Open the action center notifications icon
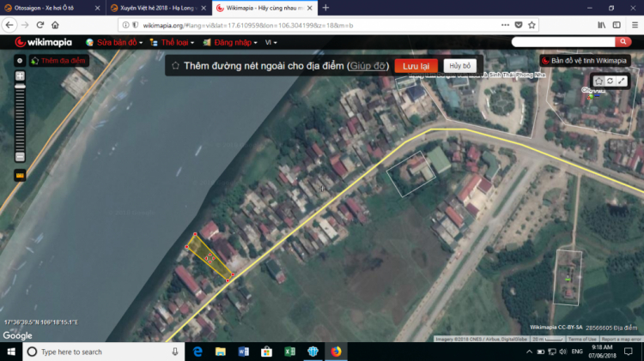This screenshot has height=361, width=644. [x=629, y=352]
